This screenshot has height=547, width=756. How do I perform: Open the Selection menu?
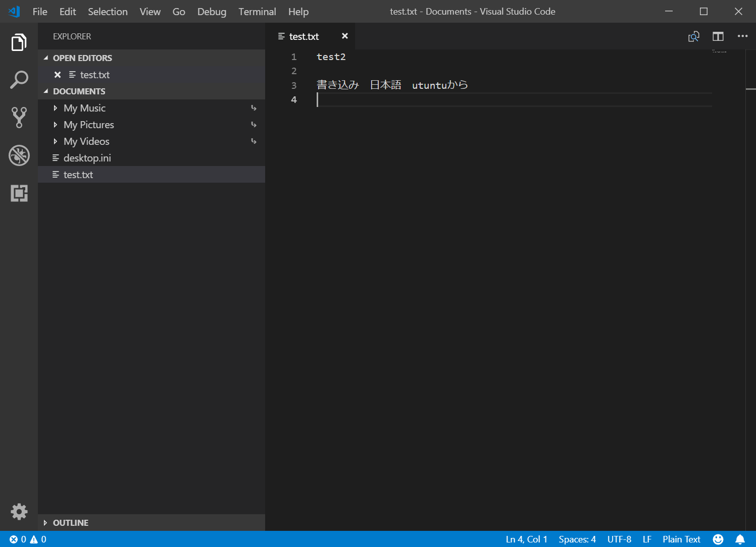(108, 12)
